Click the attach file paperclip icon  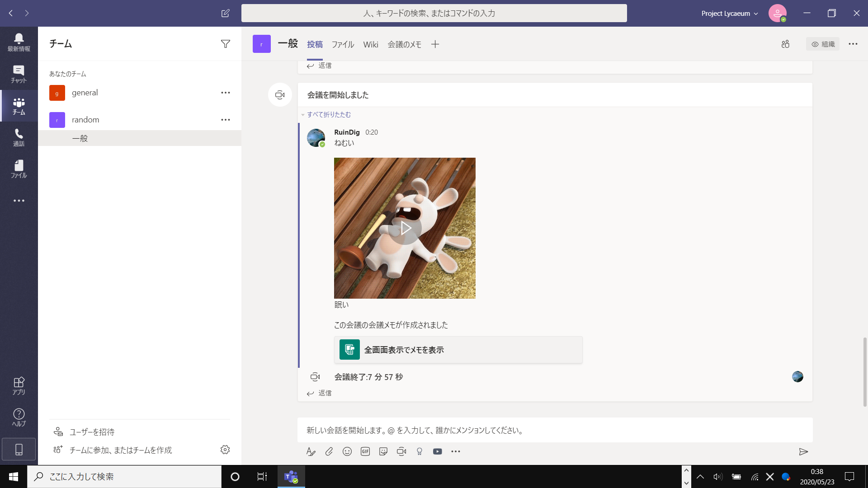pos(329,451)
